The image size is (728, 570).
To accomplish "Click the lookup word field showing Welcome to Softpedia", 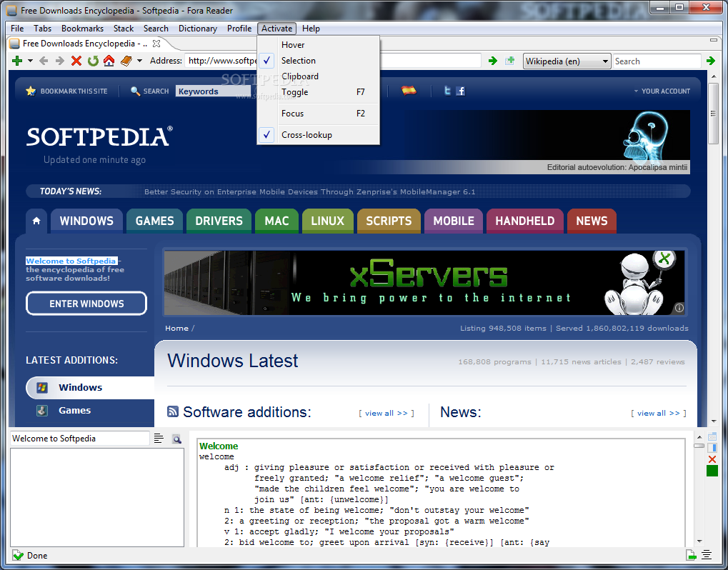I will (80, 438).
